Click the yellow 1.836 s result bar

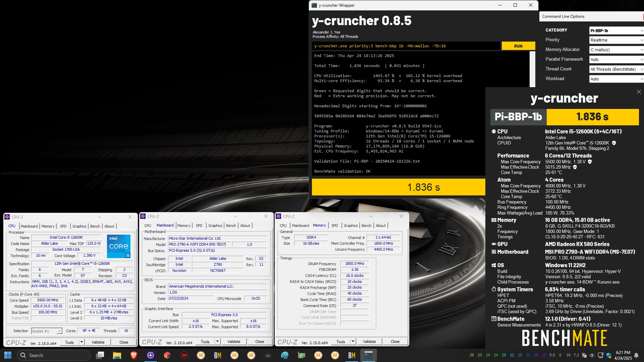398,187
